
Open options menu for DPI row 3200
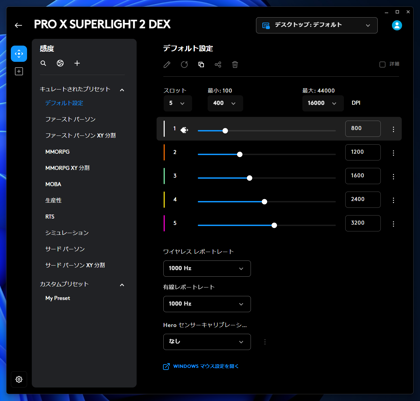[x=393, y=224]
